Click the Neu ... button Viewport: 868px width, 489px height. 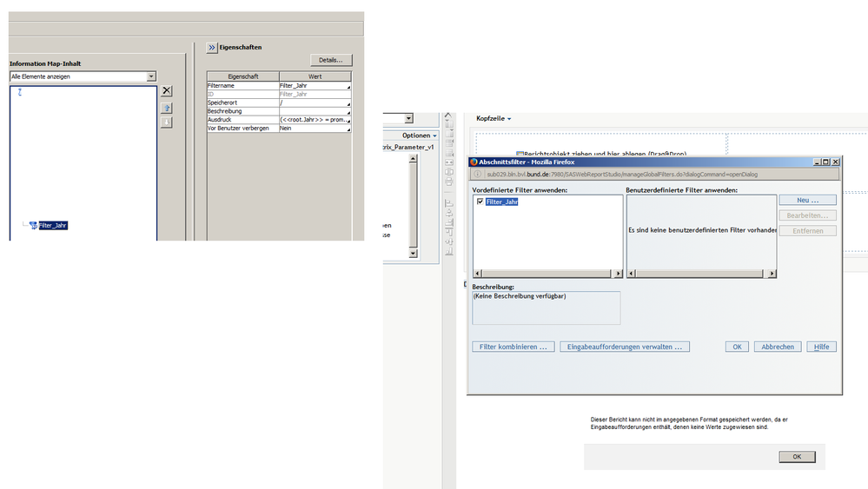pos(808,201)
